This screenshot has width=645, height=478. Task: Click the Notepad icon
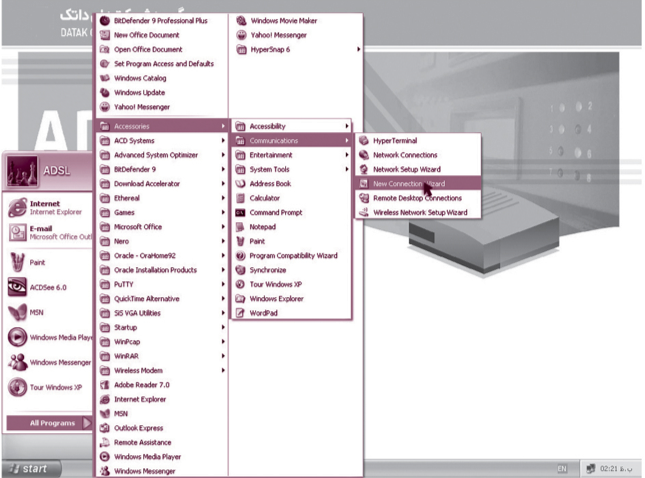240,227
